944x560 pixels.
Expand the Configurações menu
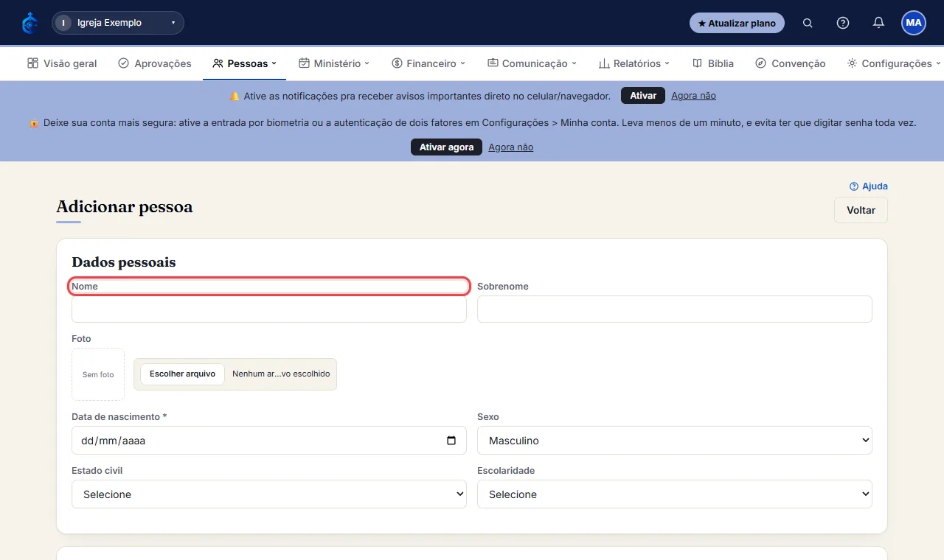(x=894, y=63)
